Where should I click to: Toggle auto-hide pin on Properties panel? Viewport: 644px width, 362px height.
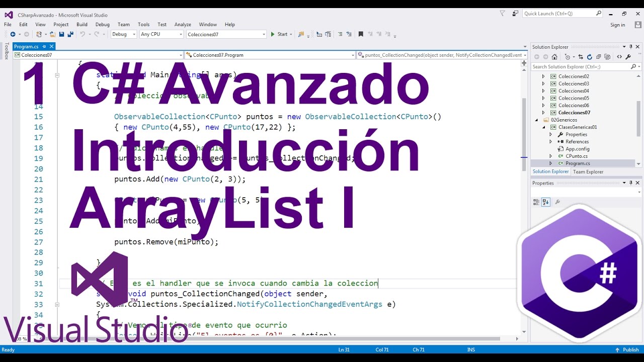coord(631,183)
